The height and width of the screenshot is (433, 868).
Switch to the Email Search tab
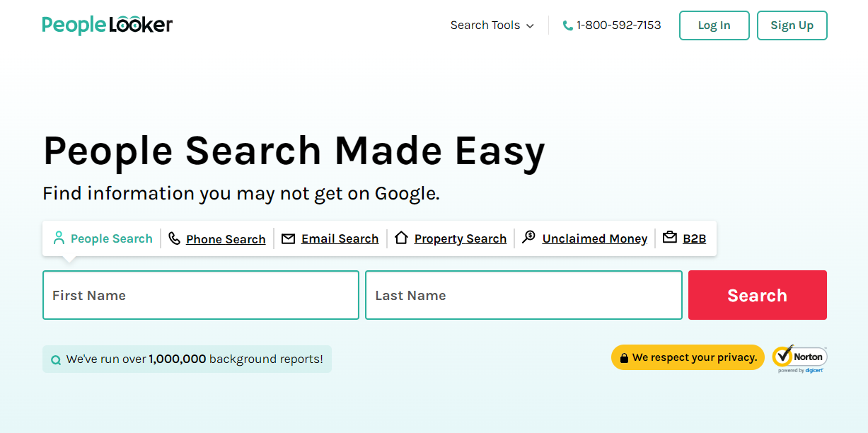(x=330, y=238)
